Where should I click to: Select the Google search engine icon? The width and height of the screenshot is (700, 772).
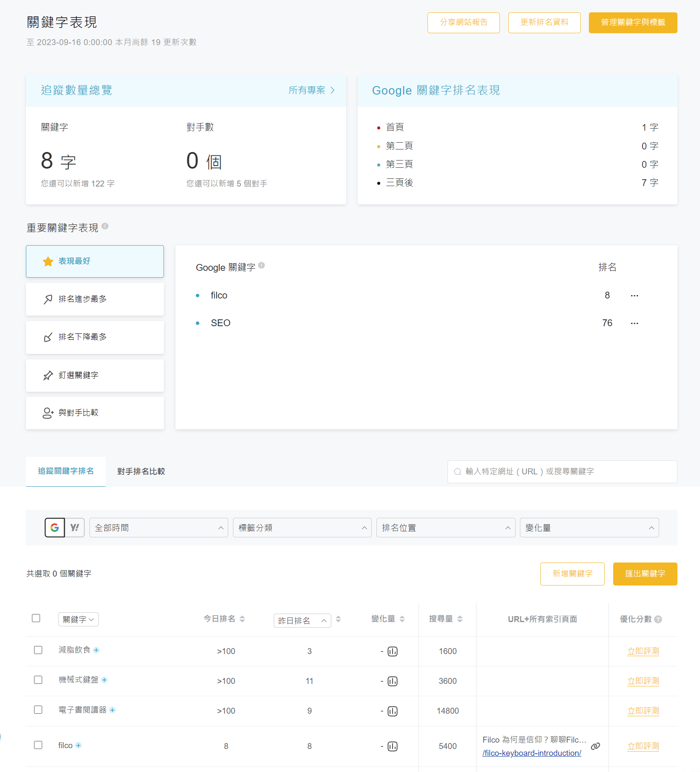[55, 528]
